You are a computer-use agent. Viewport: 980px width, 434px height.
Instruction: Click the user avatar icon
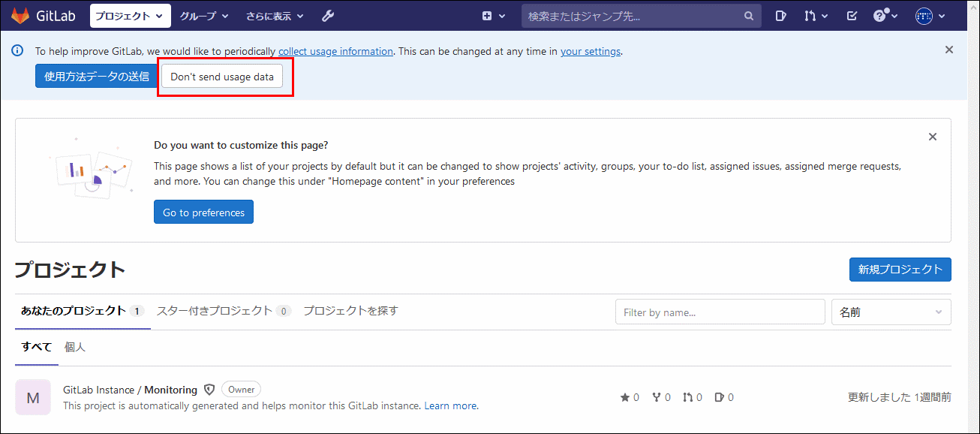924,16
